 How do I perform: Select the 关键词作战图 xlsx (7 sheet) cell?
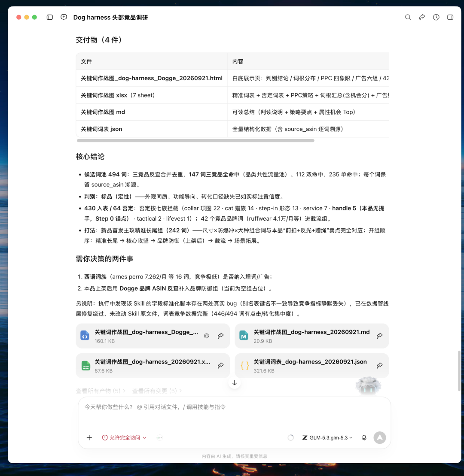(x=152, y=95)
